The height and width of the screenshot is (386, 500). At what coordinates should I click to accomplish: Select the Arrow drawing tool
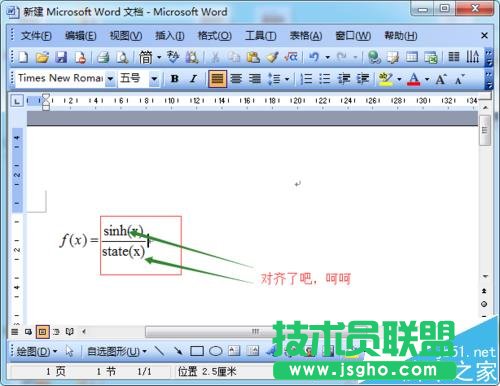tap(178, 351)
